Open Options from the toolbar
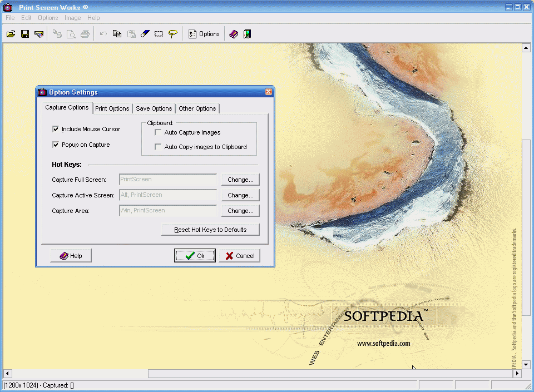 204,34
